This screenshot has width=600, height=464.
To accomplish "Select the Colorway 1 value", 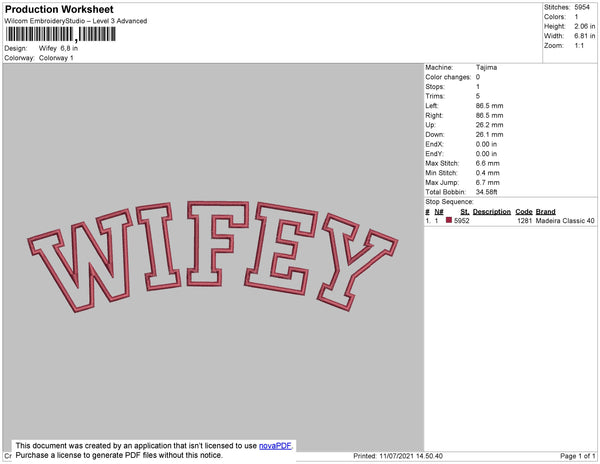I will tap(56, 58).
